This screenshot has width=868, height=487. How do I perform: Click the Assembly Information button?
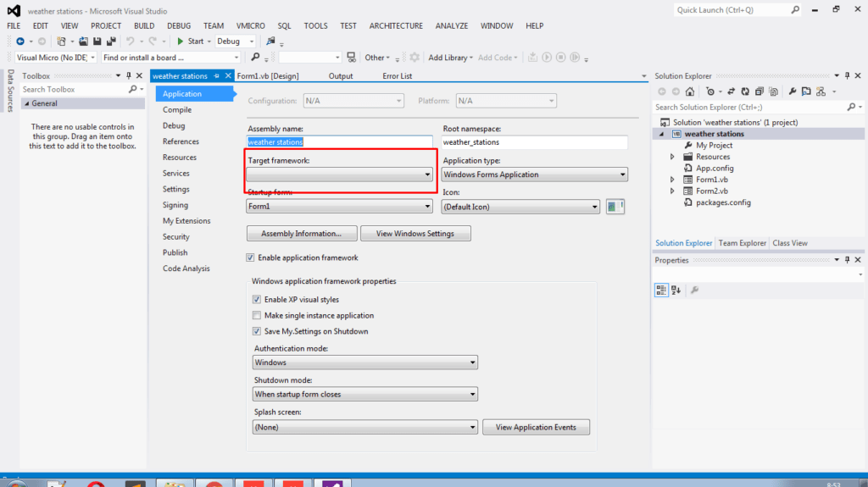[301, 234]
